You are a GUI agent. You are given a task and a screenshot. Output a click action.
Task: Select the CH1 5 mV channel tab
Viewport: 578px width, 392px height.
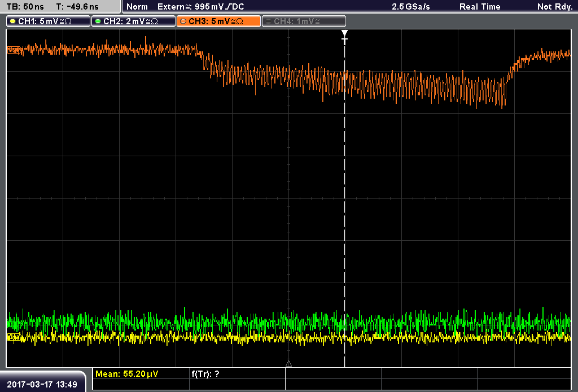49,21
